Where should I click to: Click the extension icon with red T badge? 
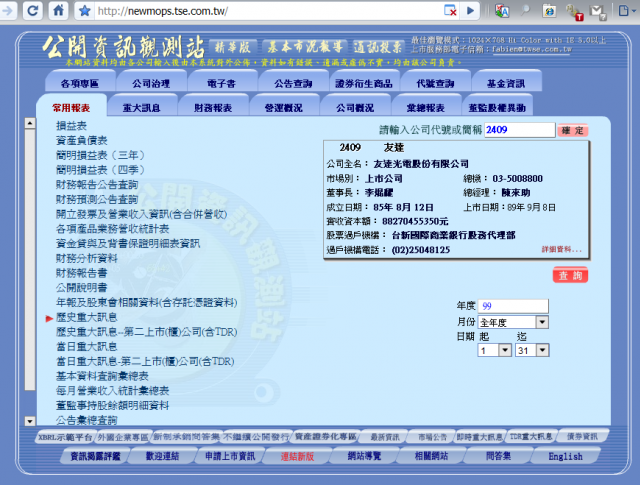(574, 12)
